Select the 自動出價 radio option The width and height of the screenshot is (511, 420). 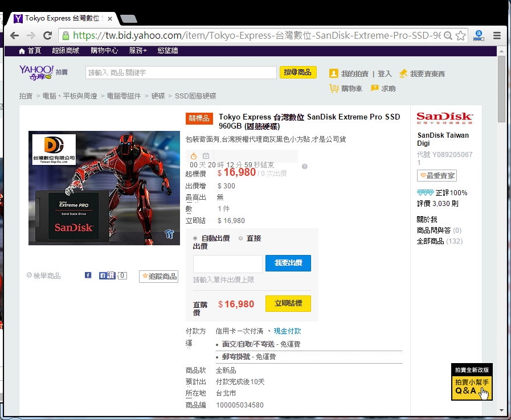(195, 238)
